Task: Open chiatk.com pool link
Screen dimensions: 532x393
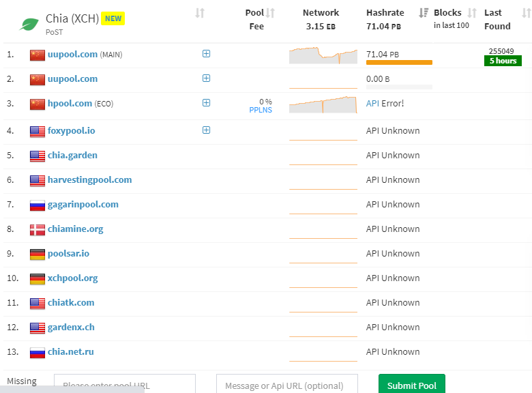Action: click(x=71, y=303)
